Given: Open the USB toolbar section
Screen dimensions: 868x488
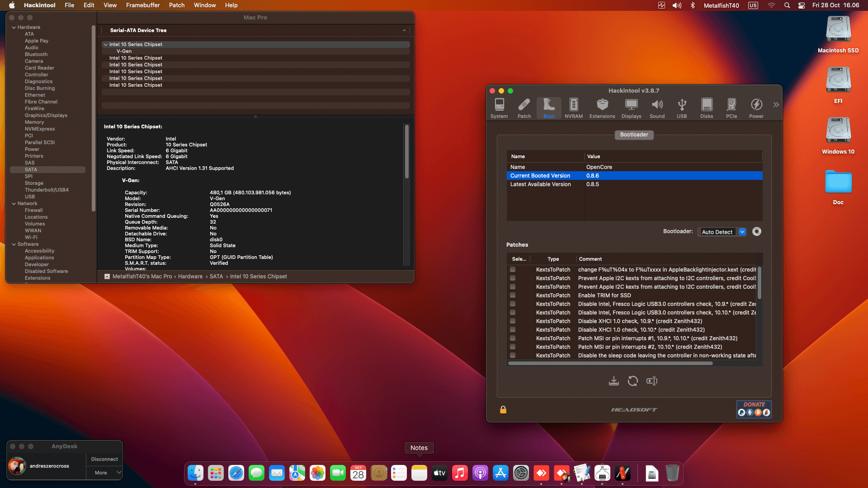Looking at the screenshot, I should pos(681,108).
